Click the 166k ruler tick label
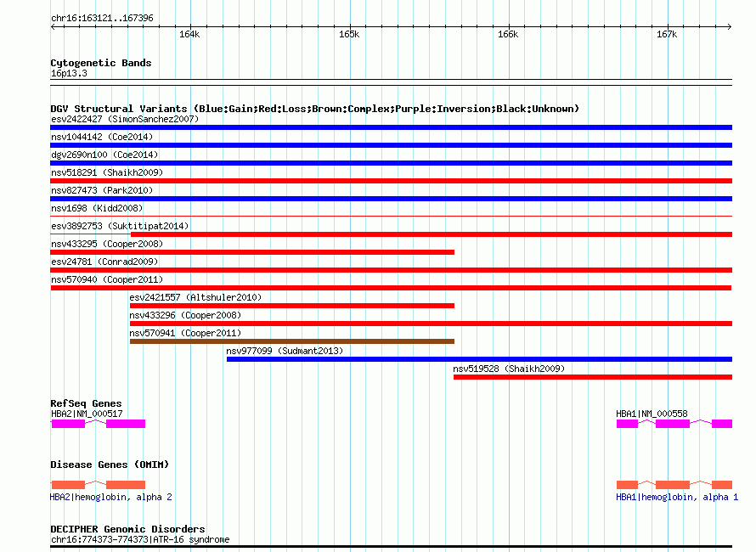756x552 pixels. pos(508,34)
